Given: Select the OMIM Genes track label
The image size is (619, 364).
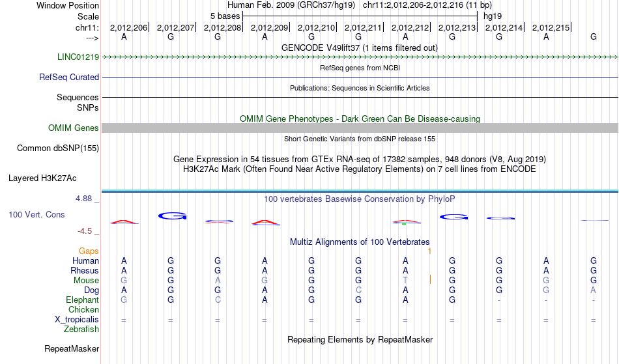Looking at the screenshot, I should click(x=74, y=128).
